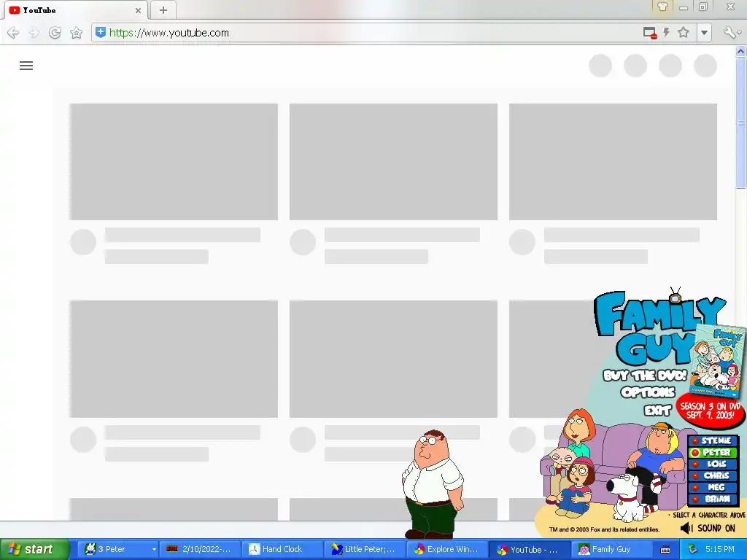The height and width of the screenshot is (560, 747).
Task: Click Buy the DVD in Family Guy panel
Action: pyautogui.click(x=645, y=376)
